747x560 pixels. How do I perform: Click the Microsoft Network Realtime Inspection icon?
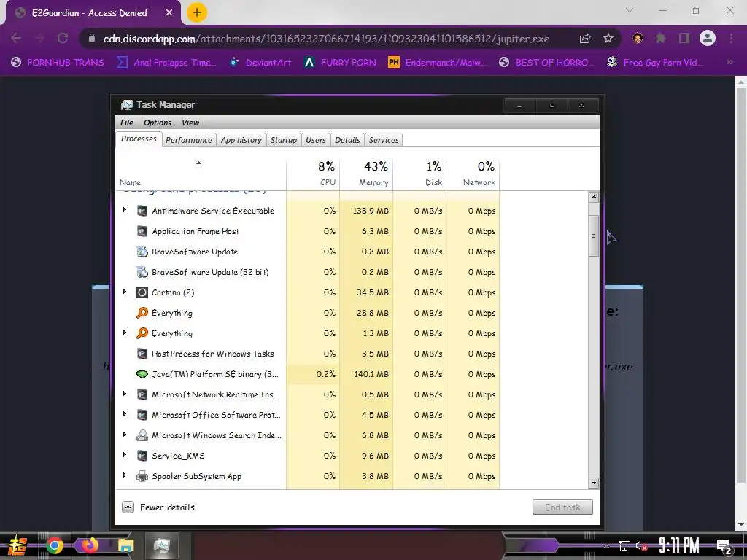pyautogui.click(x=142, y=394)
